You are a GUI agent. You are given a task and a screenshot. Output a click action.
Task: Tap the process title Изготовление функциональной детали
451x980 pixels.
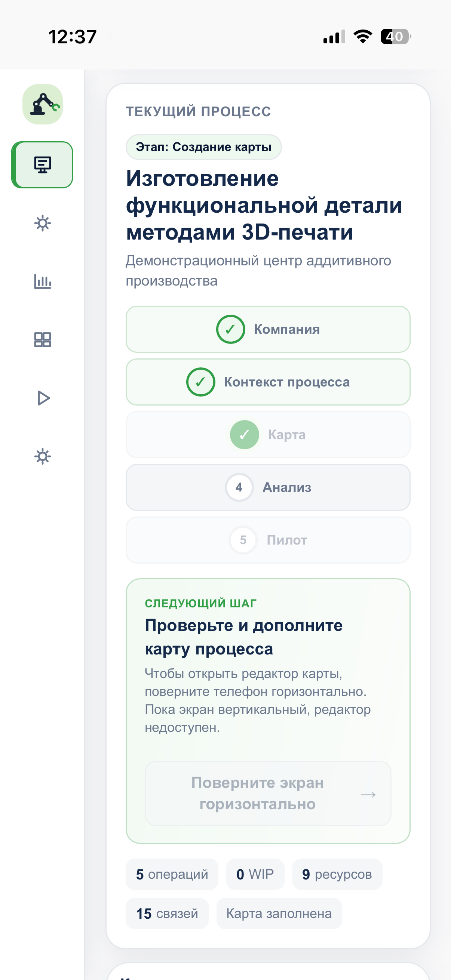[x=264, y=205]
